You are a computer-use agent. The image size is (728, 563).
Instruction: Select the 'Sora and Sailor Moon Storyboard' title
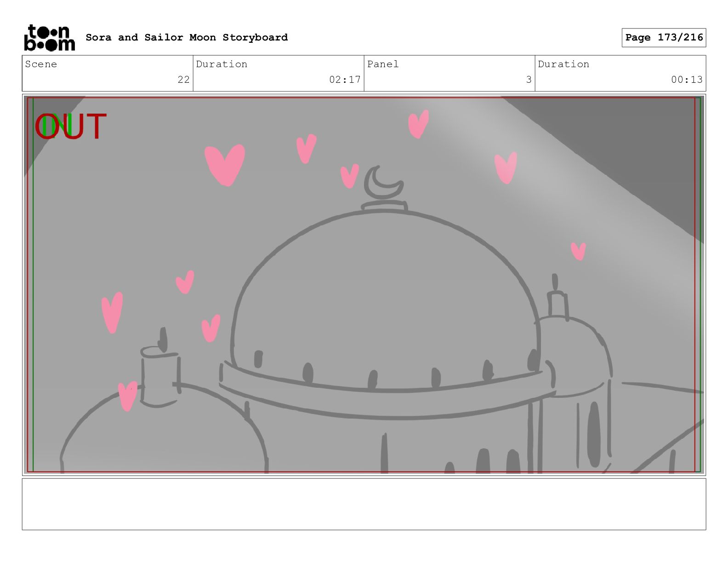[187, 37]
